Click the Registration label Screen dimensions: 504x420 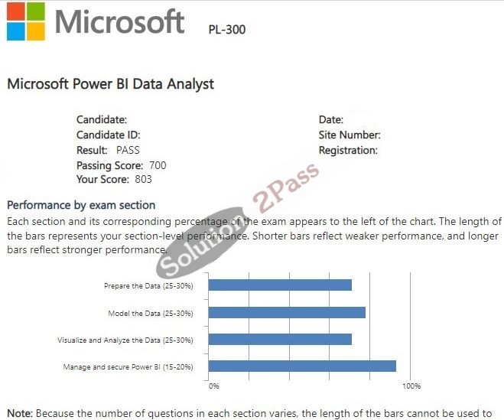[x=348, y=150]
